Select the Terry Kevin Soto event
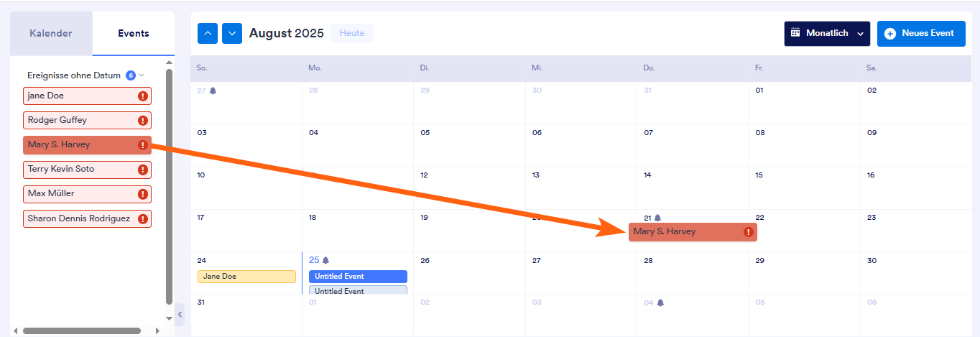 click(79, 170)
